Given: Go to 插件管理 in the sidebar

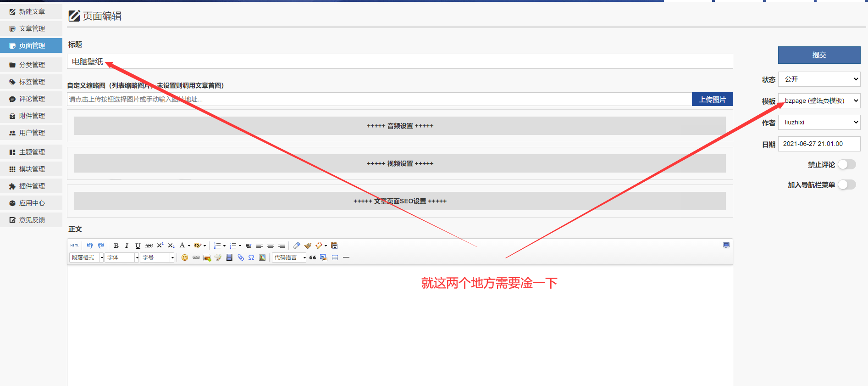Looking at the screenshot, I should (x=32, y=186).
